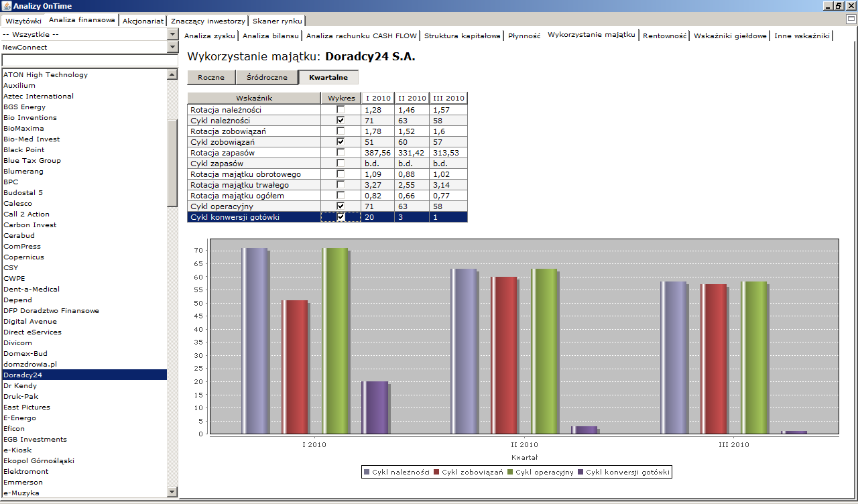This screenshot has width=858, height=504.
Task: Show Śródroczne data
Action: click(267, 77)
